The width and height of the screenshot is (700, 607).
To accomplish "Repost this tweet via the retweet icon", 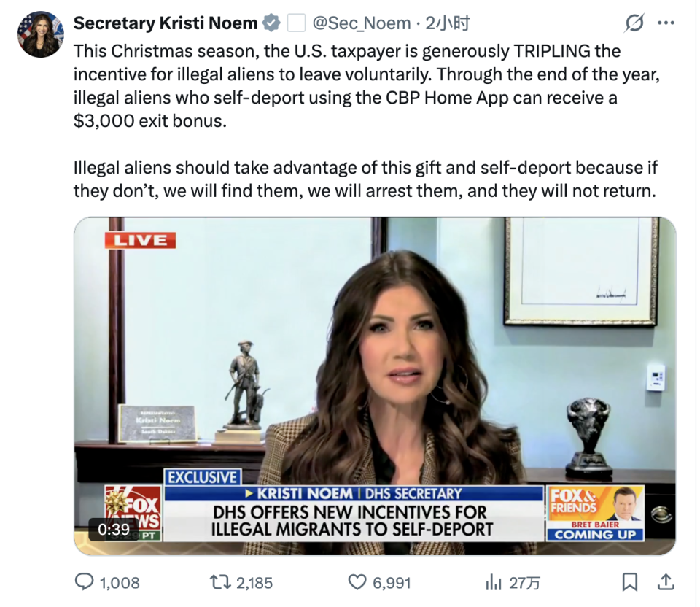I will coord(220,582).
